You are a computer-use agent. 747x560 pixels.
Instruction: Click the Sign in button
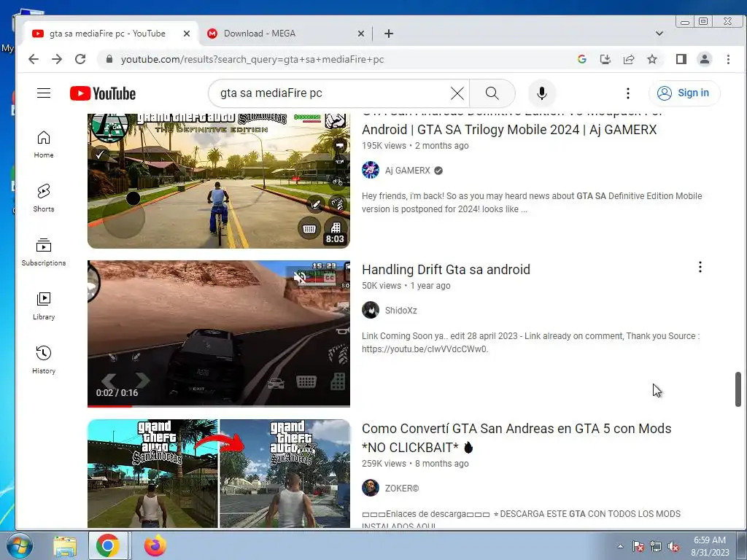click(x=684, y=93)
